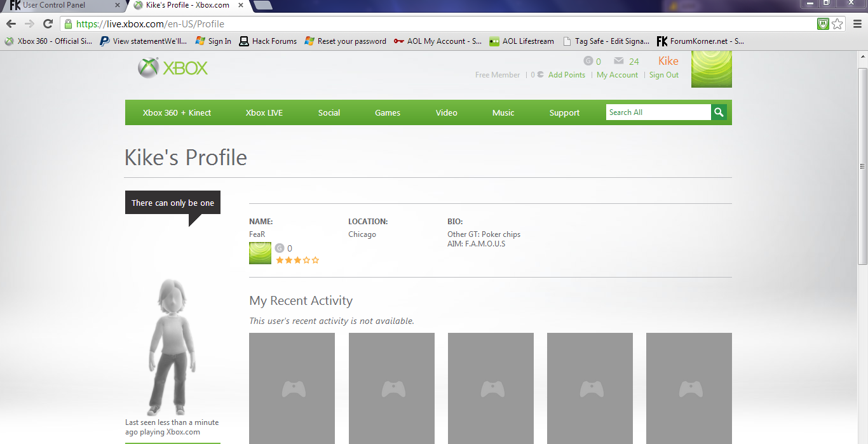Click the Kike gamertag in header

pos(668,61)
